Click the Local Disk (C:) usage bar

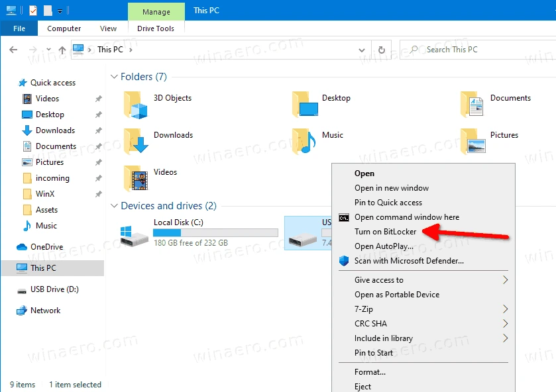[x=215, y=233]
